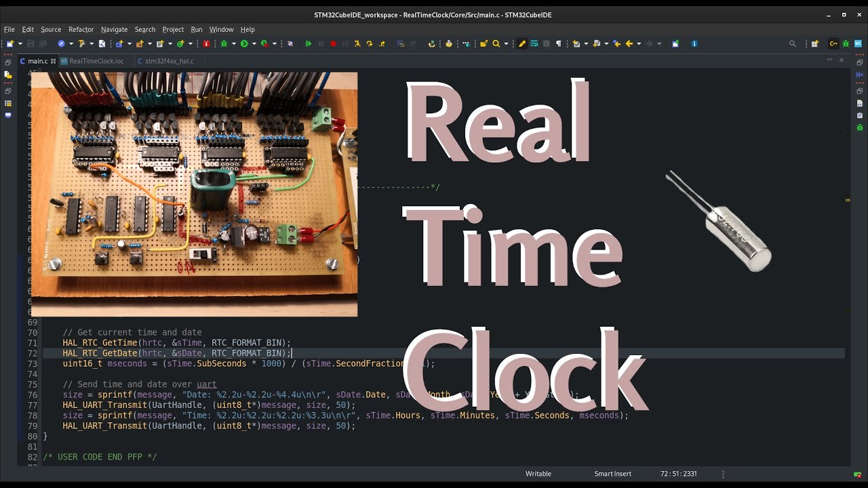Viewport: 868px width, 488px height.
Task: Open the Navigate menu
Action: (x=114, y=29)
